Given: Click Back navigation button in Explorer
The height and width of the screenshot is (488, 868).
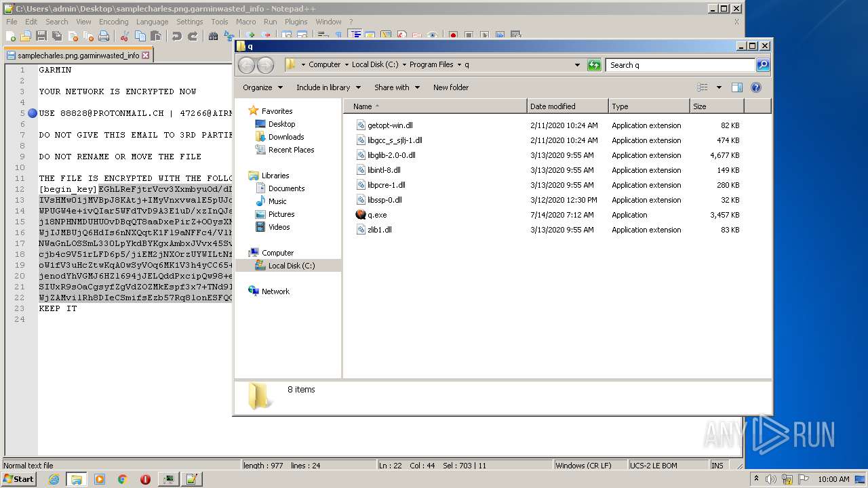Looking at the screenshot, I should pos(247,65).
